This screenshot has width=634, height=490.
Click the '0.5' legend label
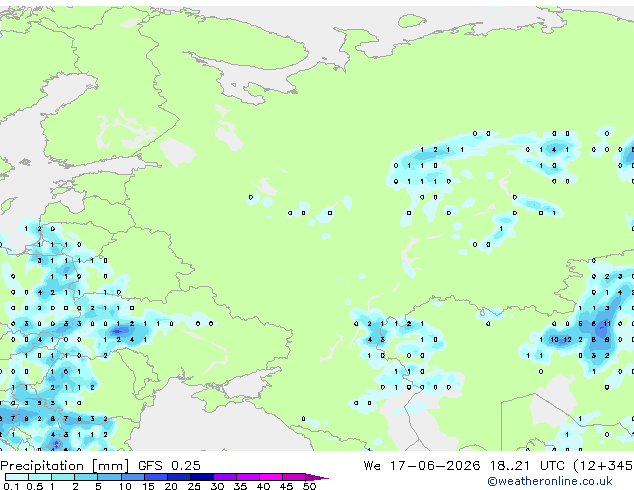[x=35, y=486]
